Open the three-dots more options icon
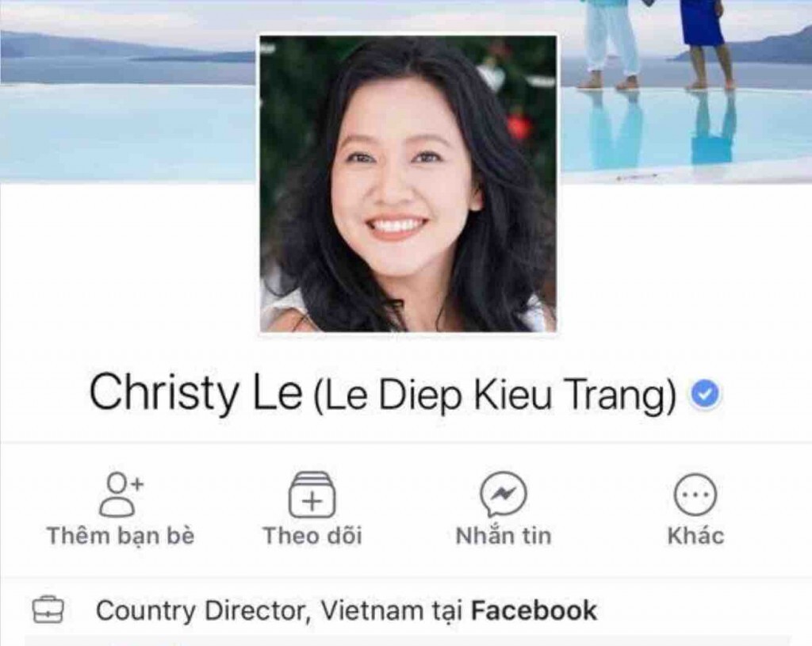The image size is (812, 646). point(695,495)
